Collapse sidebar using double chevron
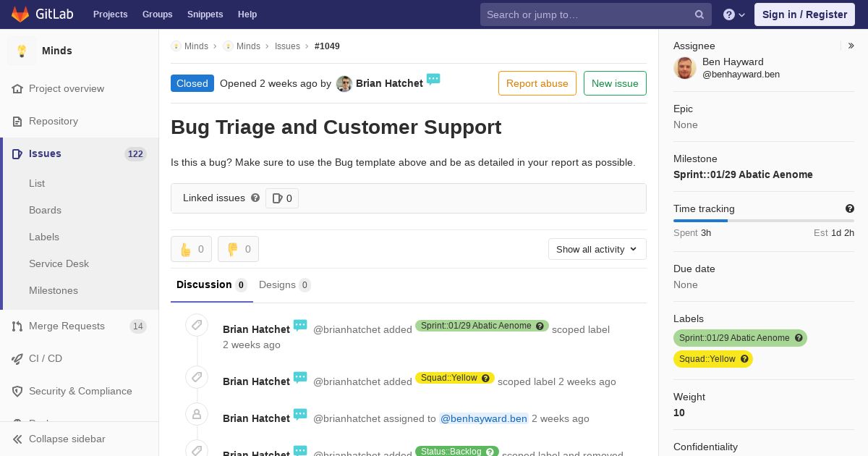This screenshot has height=456, width=868. 17,439
